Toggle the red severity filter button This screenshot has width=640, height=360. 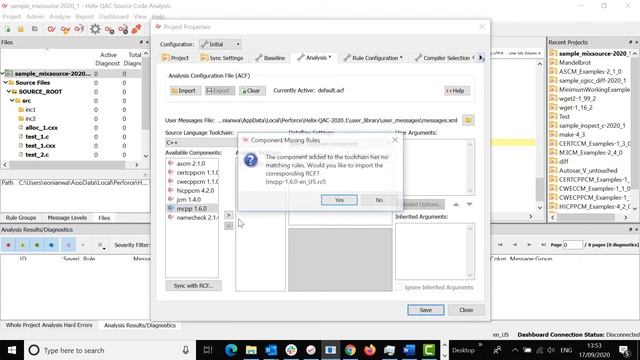(8, 245)
